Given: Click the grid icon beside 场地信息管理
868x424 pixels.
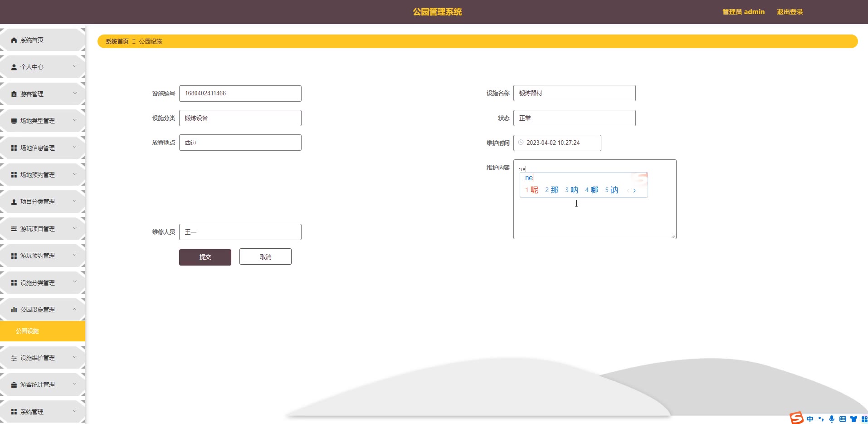Looking at the screenshot, I should pos(14,148).
